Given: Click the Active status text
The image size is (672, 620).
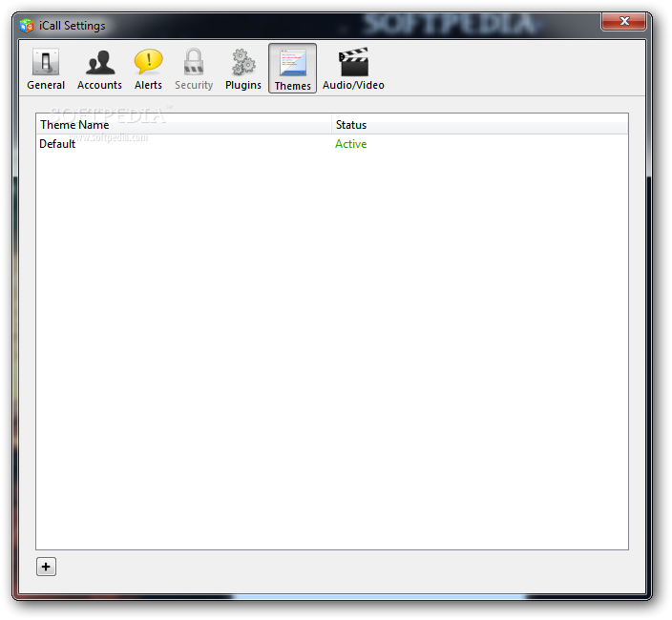Looking at the screenshot, I should 350,144.
